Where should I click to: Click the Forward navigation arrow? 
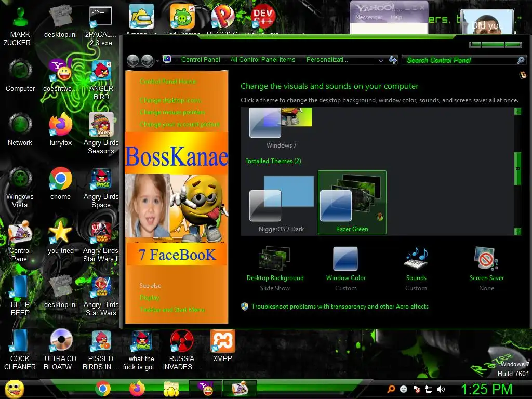click(147, 60)
